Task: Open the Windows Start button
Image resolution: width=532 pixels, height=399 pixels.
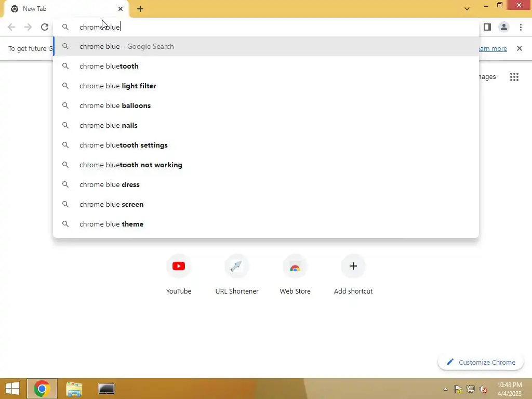Action: tap(12, 389)
